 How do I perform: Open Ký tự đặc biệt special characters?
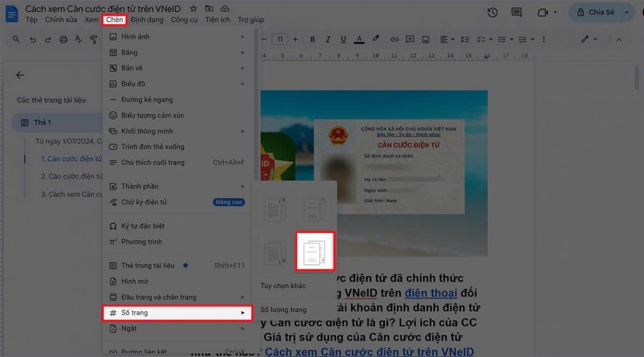coord(177,226)
